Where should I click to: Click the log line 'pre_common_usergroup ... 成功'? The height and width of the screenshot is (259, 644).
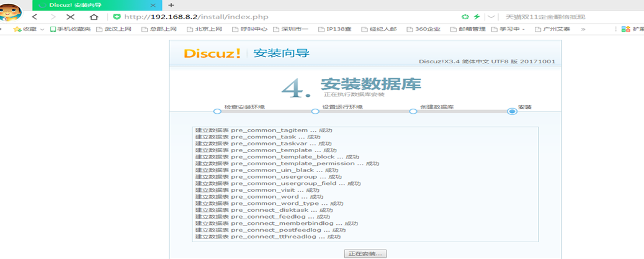(268, 177)
